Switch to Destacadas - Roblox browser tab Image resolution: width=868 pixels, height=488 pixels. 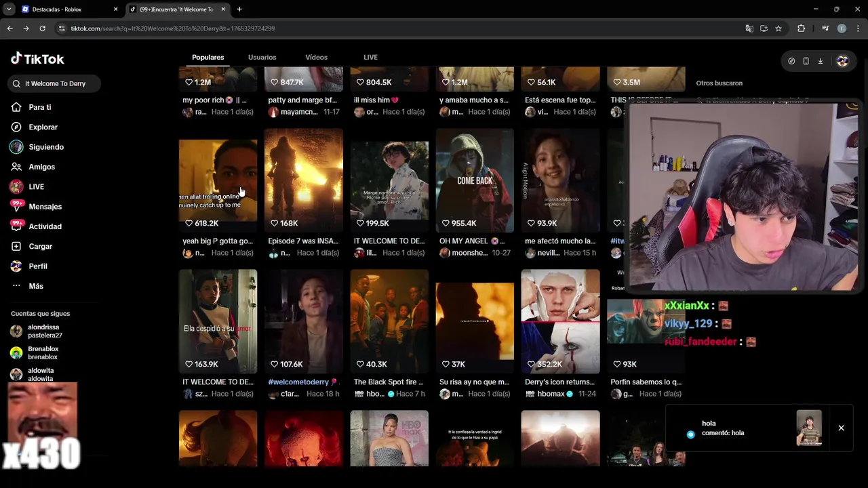click(x=69, y=9)
